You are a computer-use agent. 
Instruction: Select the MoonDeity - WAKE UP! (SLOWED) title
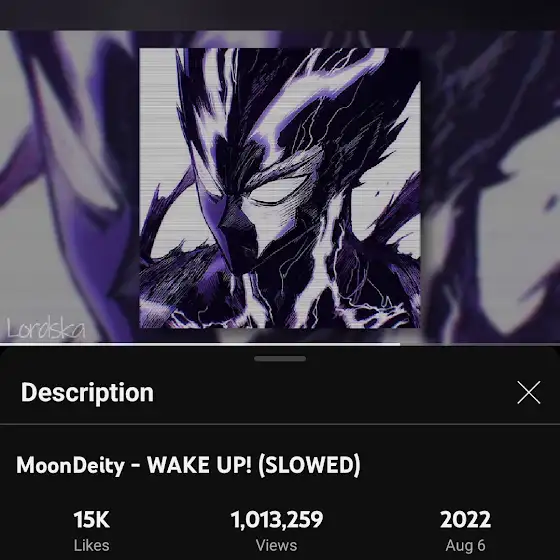click(x=188, y=465)
